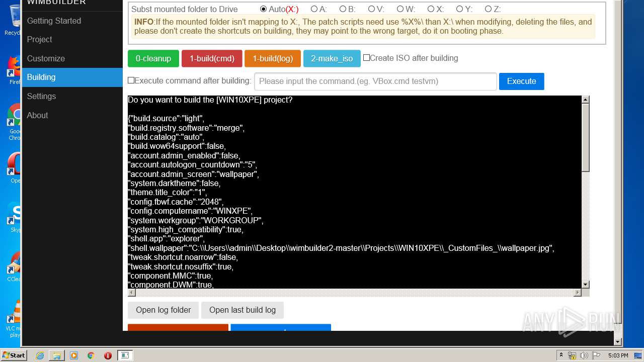Click the "config.computername":"WINXPE" line
Viewport: 644px width, 362px height.
click(x=190, y=211)
